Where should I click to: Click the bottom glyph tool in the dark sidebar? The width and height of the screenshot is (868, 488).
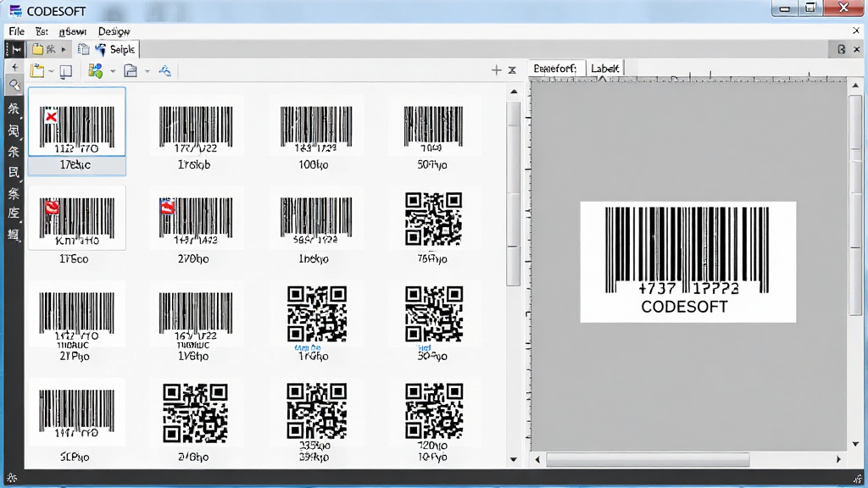pos(14,235)
